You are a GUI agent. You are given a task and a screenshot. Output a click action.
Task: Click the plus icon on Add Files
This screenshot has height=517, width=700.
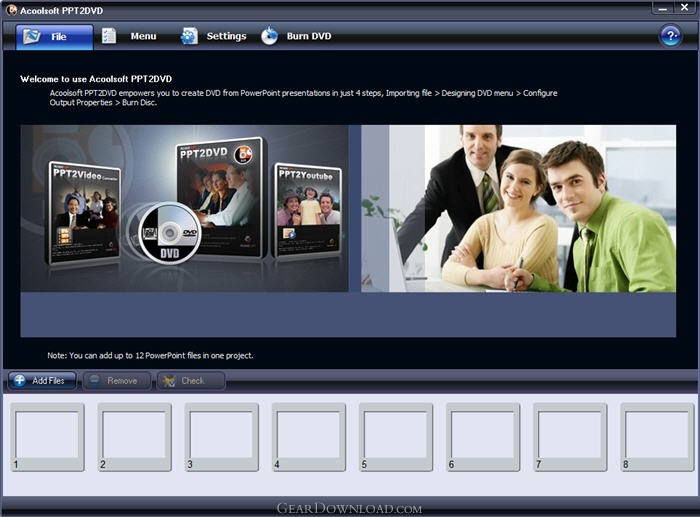(20, 380)
